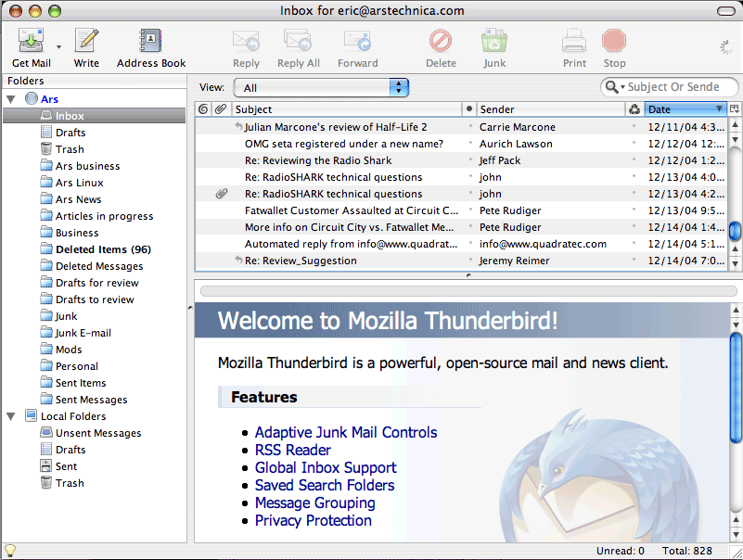Sort messages by Sender column

tap(551, 109)
